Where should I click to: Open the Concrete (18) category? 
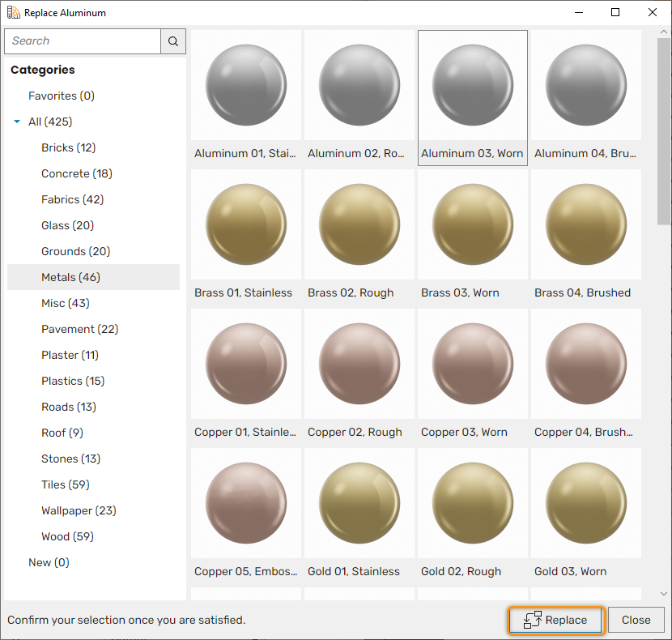click(x=77, y=173)
